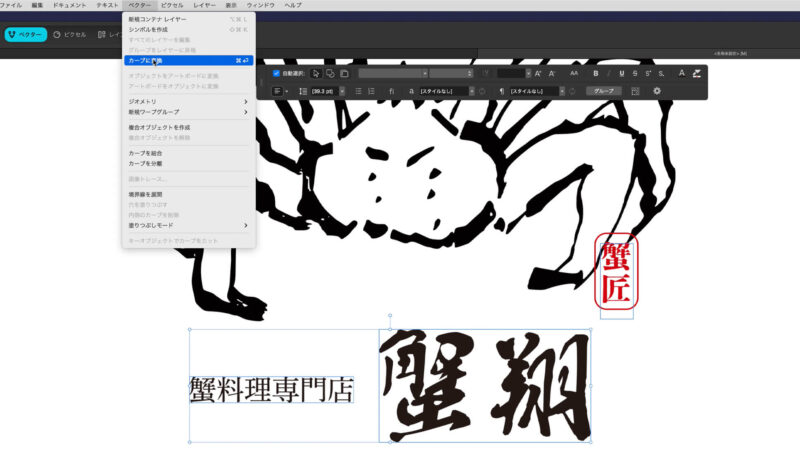800x457 pixels.
Task: Select the red 蟹匠 stamp on canvas
Action: tap(616, 272)
